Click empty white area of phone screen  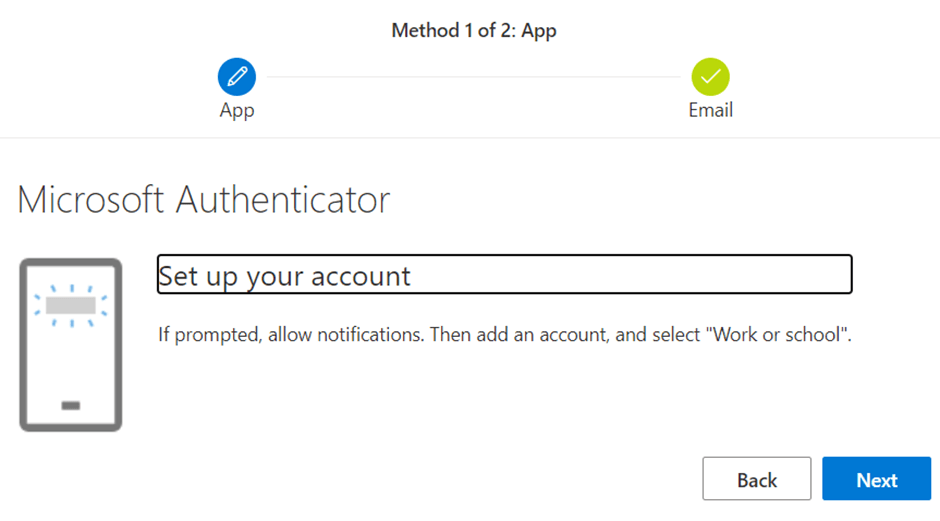click(70, 360)
